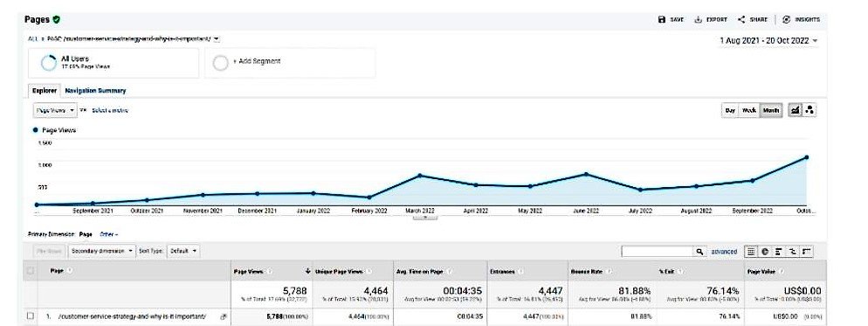Expand the Other primary dimension menu
The image size is (868, 326).
tap(109, 234)
